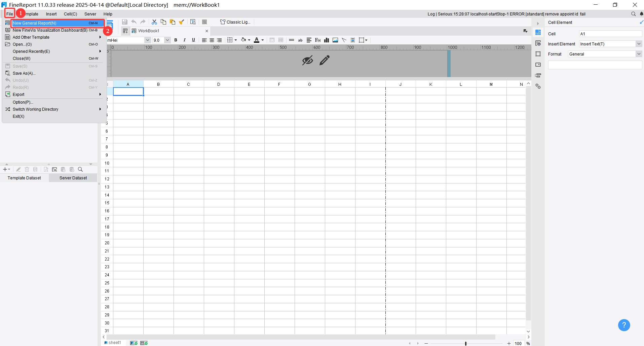Open dataset search in Template Dataset panel
Image resolution: width=644 pixels, height=346 pixels.
[x=80, y=170]
